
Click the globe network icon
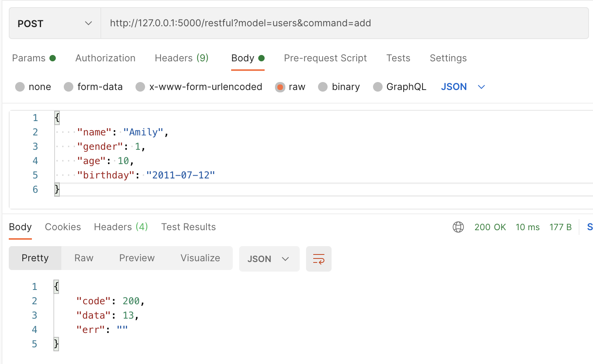pos(458,227)
